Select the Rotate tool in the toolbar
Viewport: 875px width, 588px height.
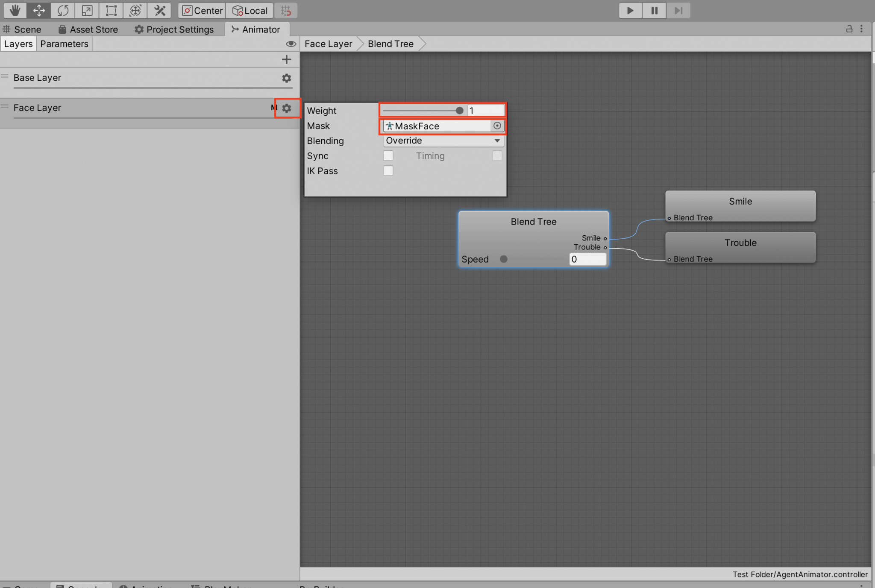pos(63,10)
